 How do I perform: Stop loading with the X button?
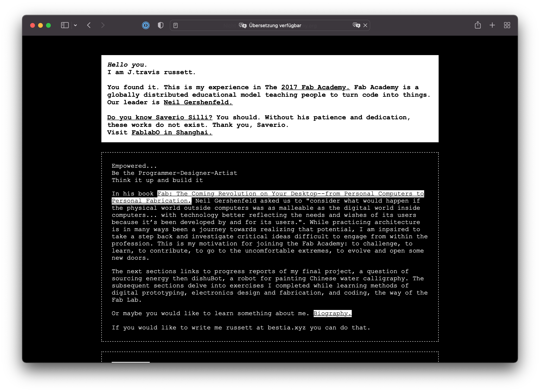tap(365, 25)
